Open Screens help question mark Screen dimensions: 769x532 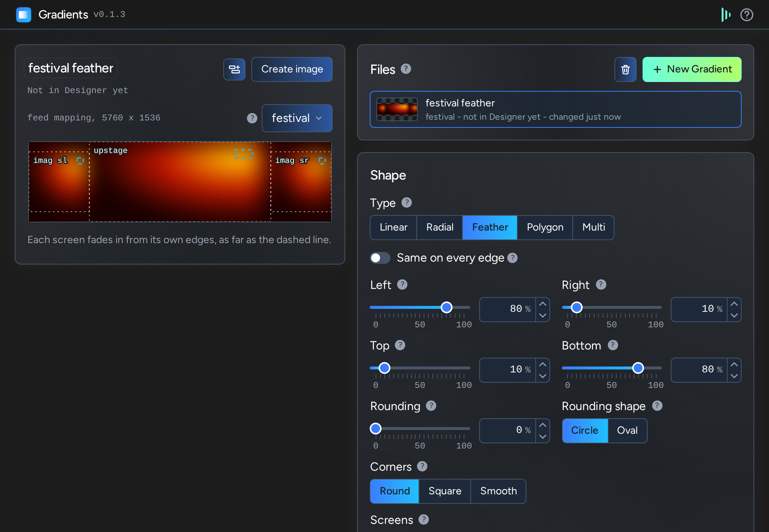tap(424, 519)
